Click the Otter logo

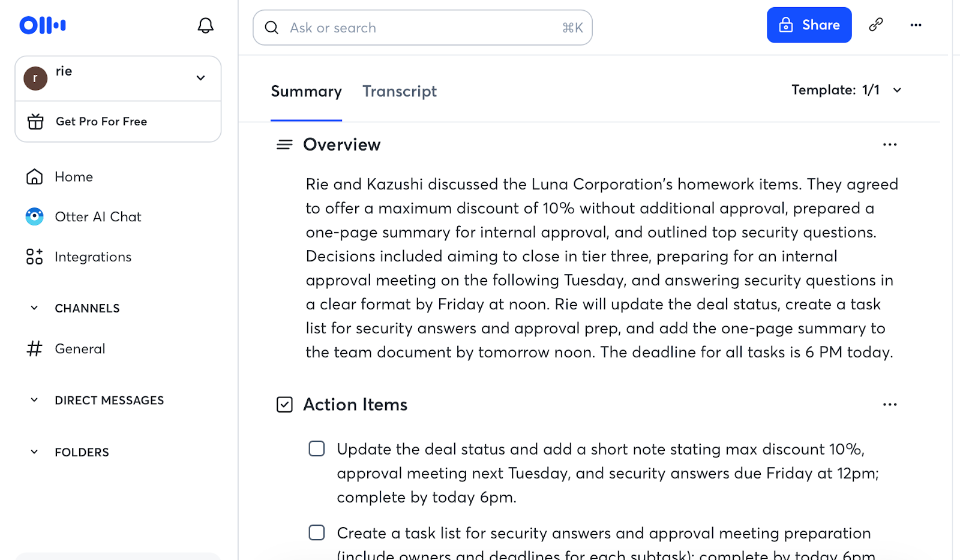[43, 25]
